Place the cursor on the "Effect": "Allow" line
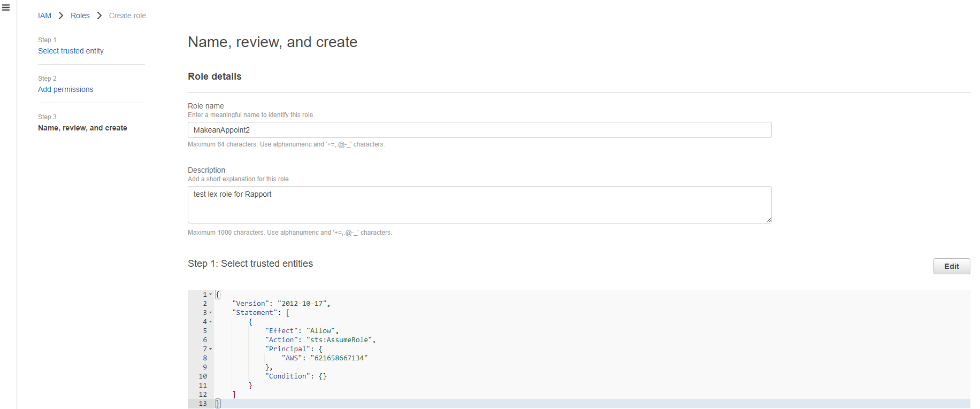Screen dimensions: 980x409 coord(302,331)
